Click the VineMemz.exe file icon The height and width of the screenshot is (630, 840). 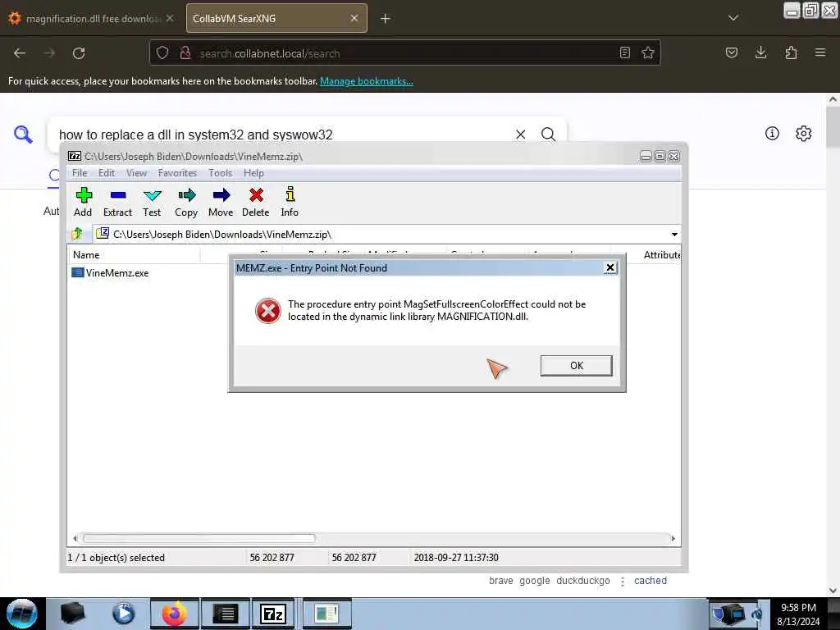[78, 272]
